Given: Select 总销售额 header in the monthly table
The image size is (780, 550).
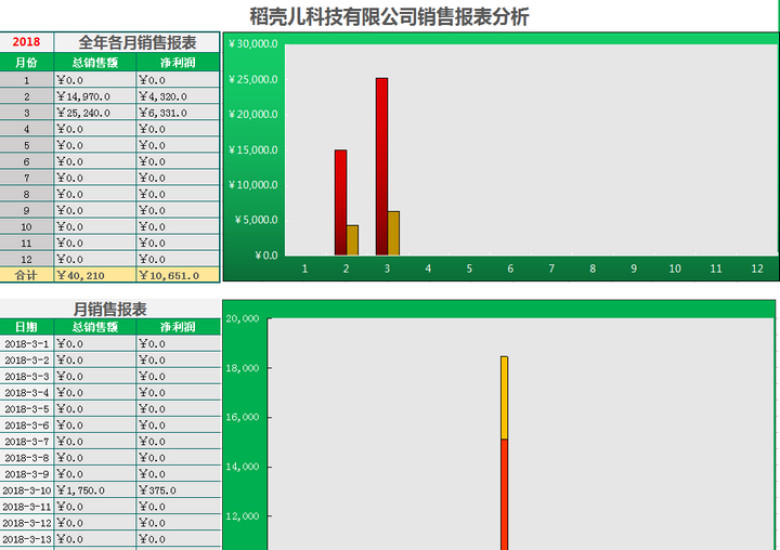Looking at the screenshot, I should pyautogui.click(x=95, y=327).
